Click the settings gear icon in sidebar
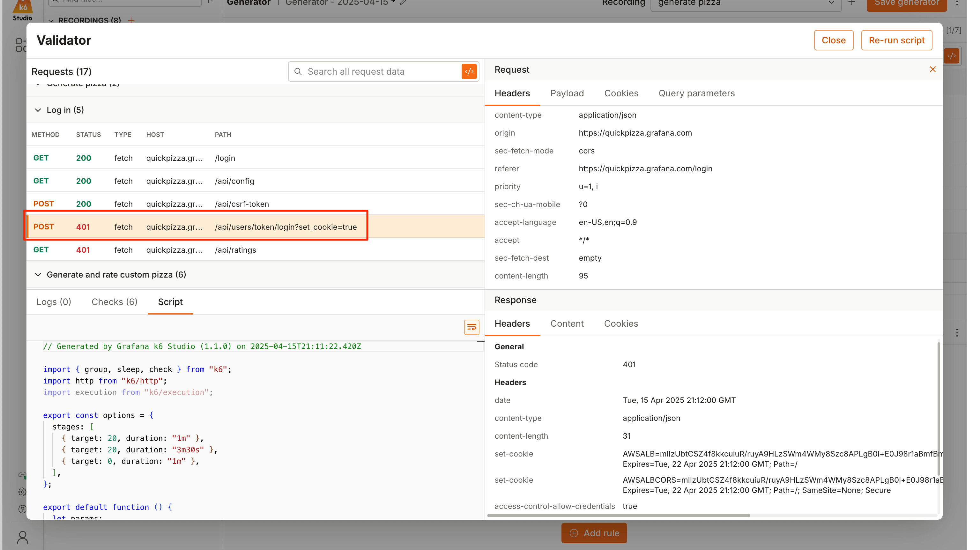980x550 pixels. (22, 492)
